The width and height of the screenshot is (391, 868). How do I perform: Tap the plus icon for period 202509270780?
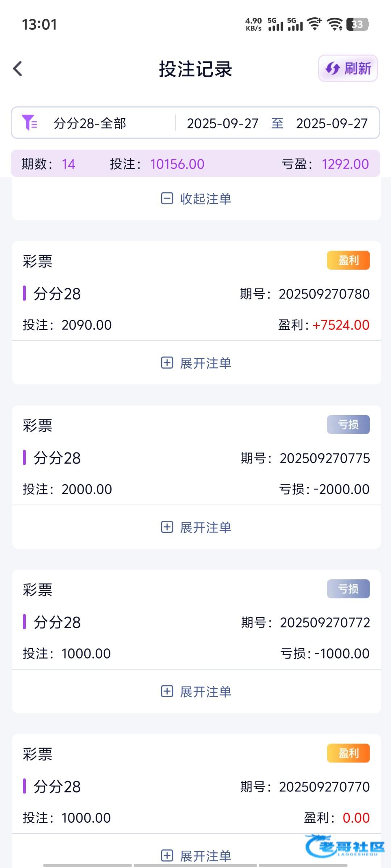(x=167, y=363)
